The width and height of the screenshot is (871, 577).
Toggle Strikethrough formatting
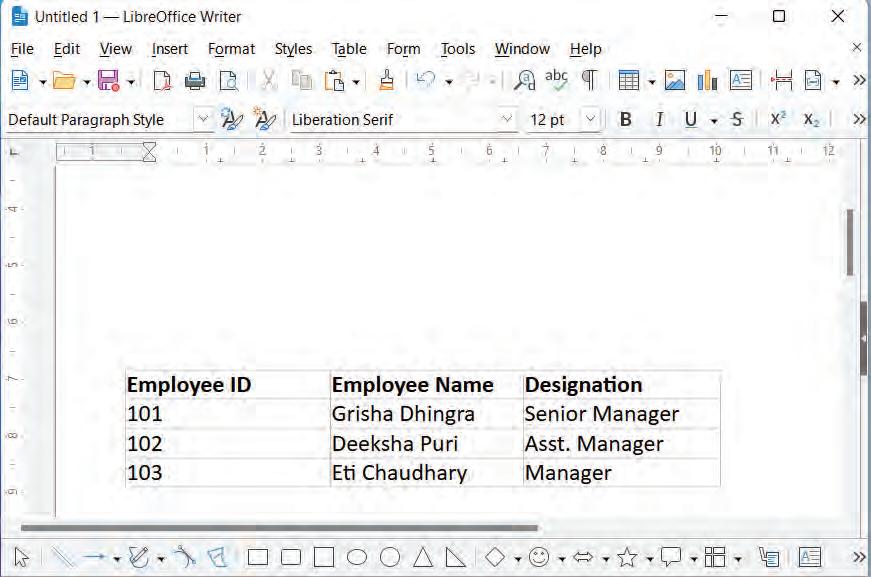[x=737, y=119]
